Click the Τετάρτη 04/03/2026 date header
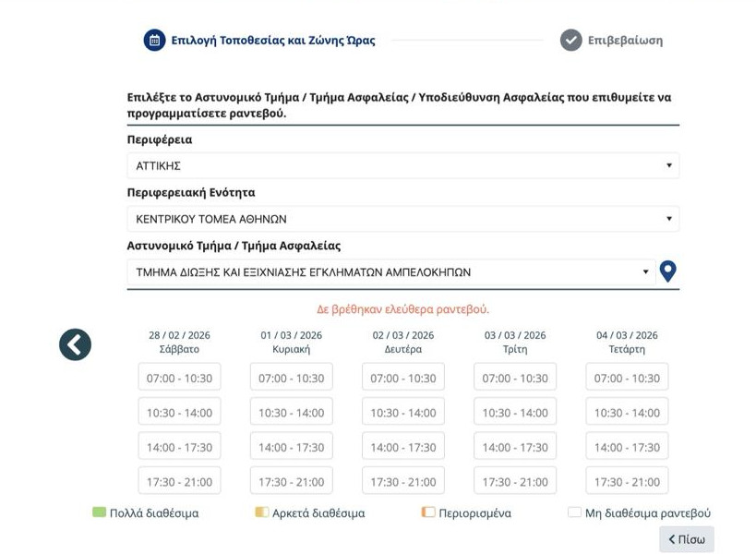Viewport: 756px width, 554px height. [627, 342]
